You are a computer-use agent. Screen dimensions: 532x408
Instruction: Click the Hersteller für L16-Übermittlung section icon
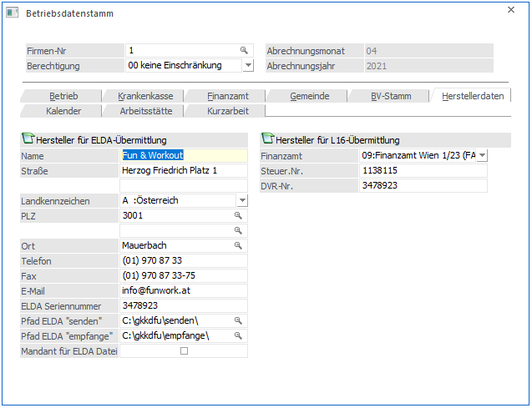(x=268, y=139)
